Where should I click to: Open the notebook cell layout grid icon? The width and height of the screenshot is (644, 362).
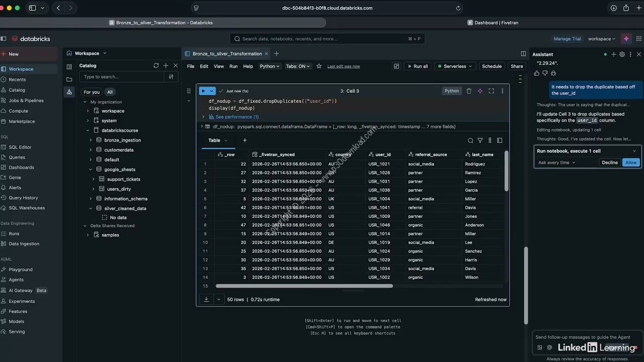coord(396,66)
